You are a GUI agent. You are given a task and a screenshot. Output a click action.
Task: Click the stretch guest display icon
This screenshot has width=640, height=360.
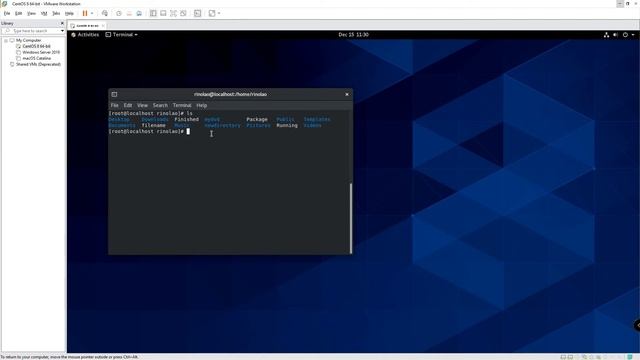(212, 13)
